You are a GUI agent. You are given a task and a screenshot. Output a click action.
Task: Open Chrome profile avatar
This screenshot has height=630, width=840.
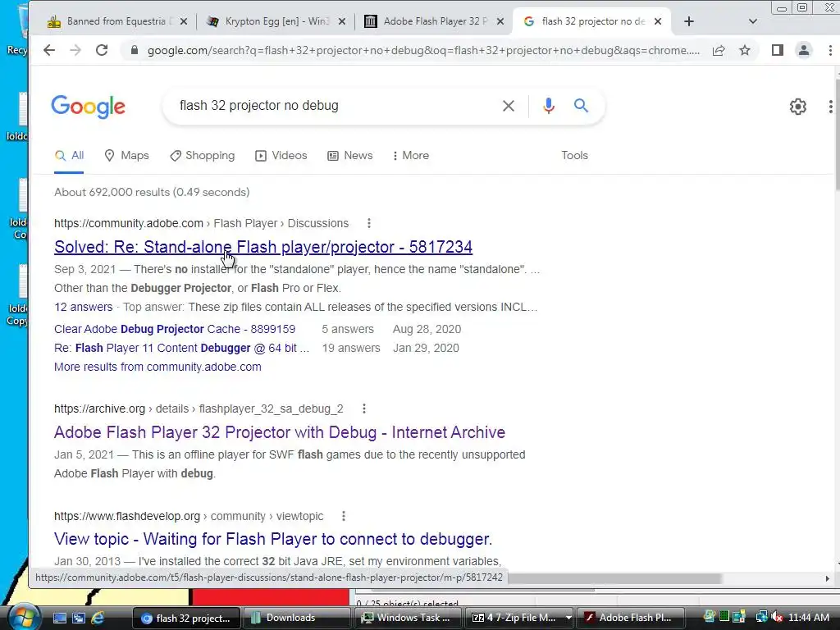(x=804, y=50)
